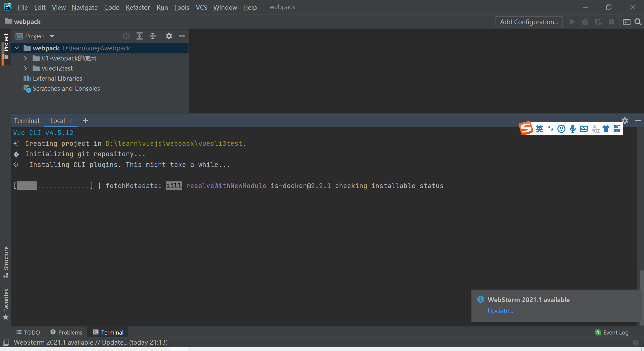Screen dimensions: 644x351
Task: Toggle tool window quick access icon bottom-left
Action: pos(6,343)
